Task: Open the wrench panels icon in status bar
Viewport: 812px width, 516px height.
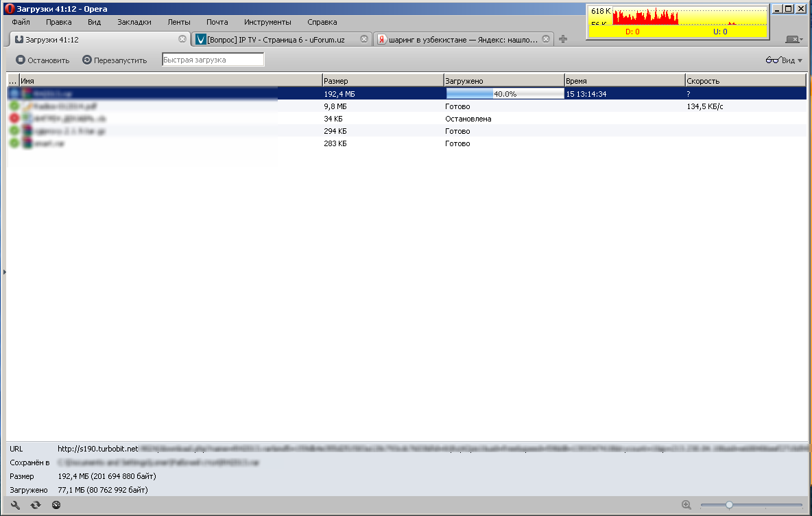Action: tap(16, 505)
